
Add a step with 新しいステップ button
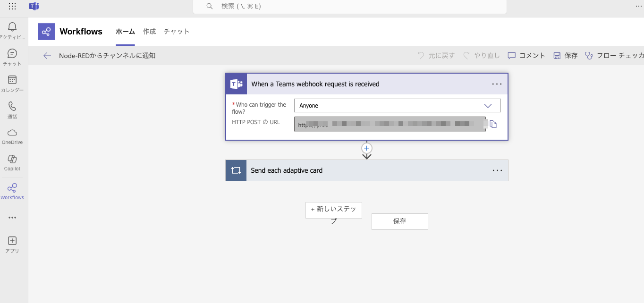[x=334, y=210]
